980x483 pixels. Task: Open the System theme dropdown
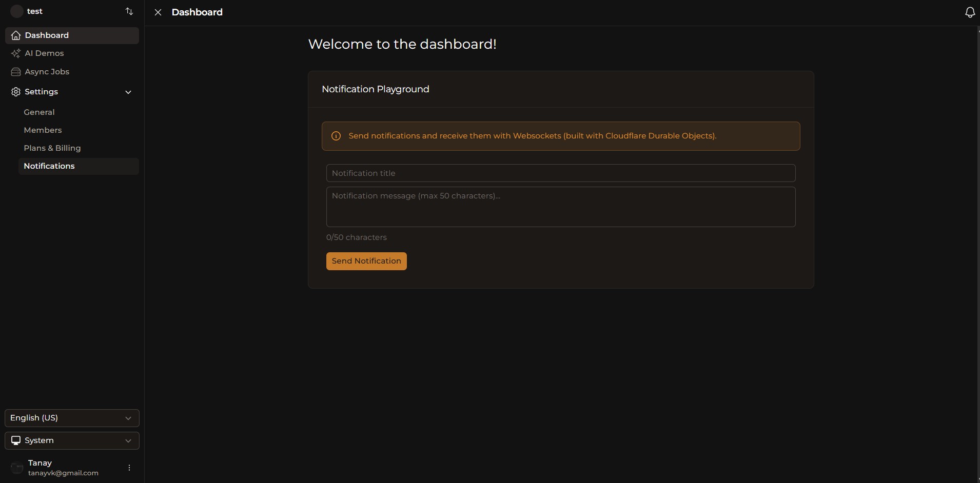[x=72, y=440]
